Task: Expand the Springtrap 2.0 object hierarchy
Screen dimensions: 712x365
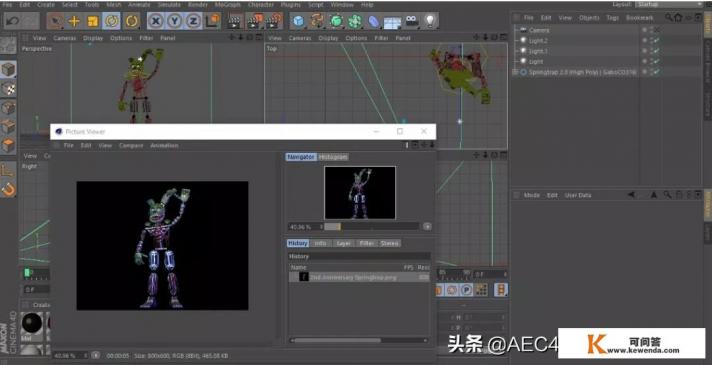Action: pyautogui.click(x=515, y=72)
